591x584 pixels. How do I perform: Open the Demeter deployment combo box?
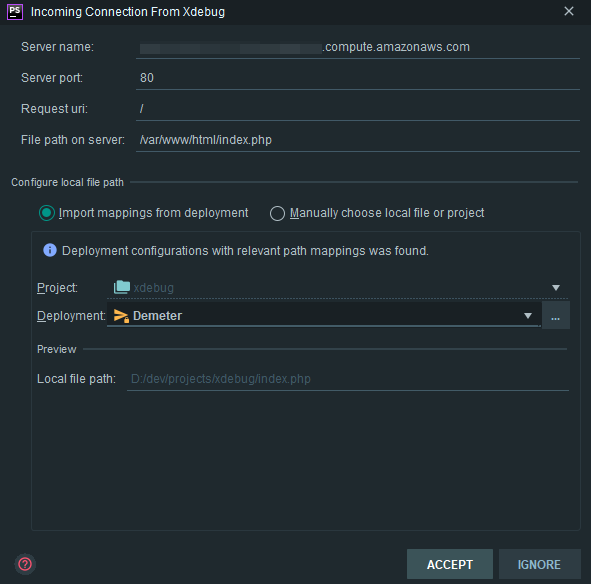point(324,315)
